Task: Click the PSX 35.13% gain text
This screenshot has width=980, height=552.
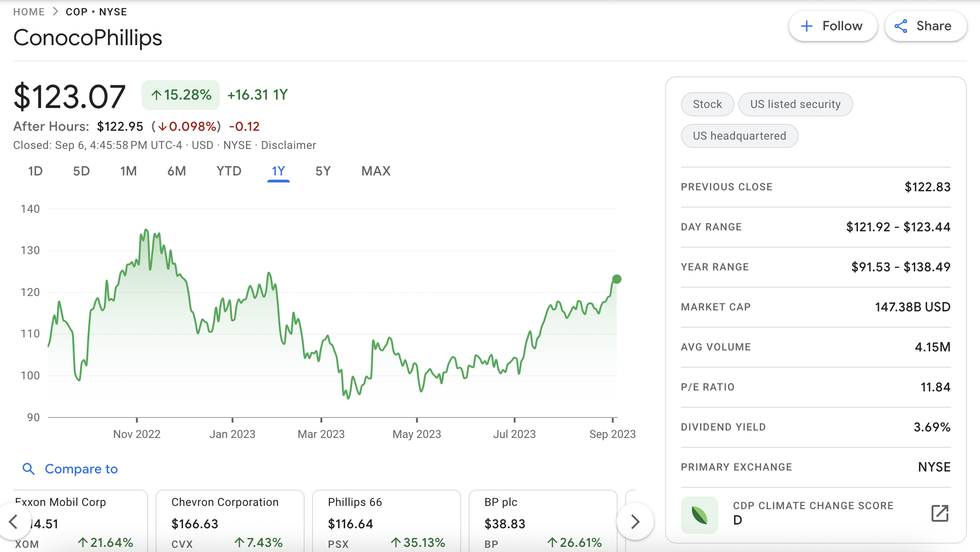Action: pos(418,543)
